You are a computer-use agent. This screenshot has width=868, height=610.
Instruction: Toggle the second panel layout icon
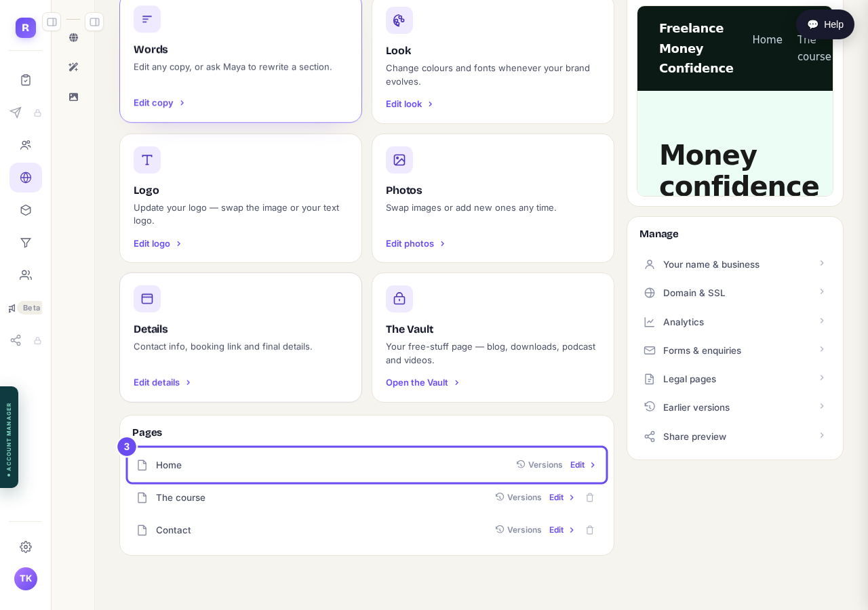pos(94,22)
